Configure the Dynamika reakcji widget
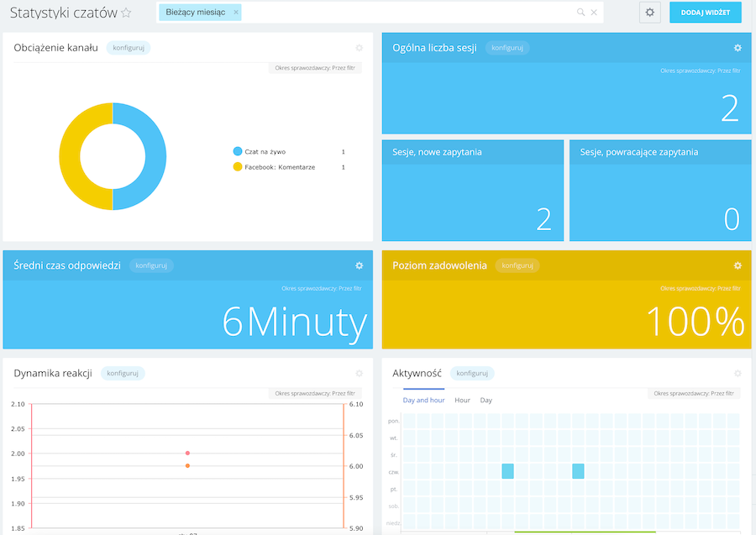The image size is (756, 535). 123,374
